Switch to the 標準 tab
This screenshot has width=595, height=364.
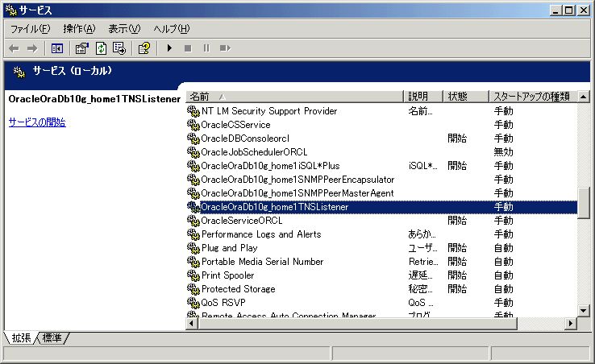point(52,338)
